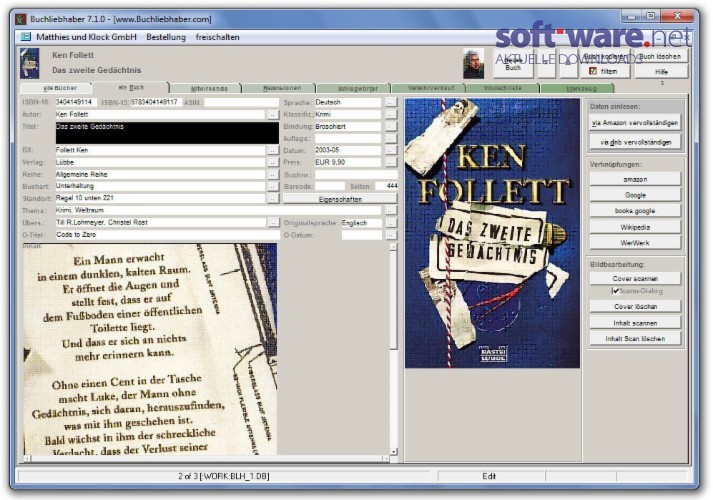Image resolution: width=713 pixels, height=500 pixels.
Task: Open selection list for Auflage
Action: pyautogui.click(x=390, y=139)
